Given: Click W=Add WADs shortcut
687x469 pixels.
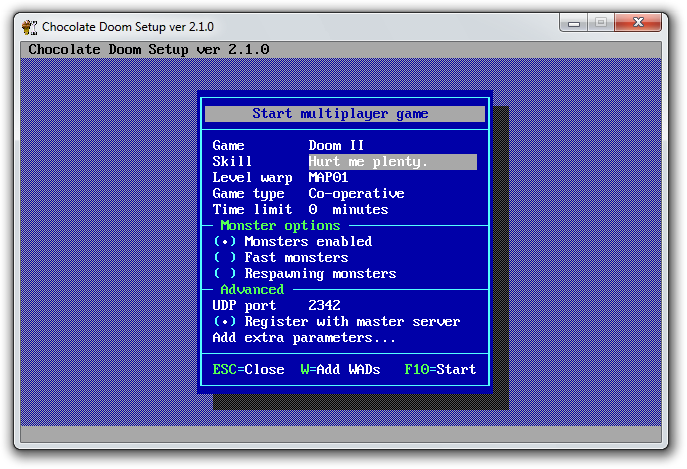Looking at the screenshot, I should 340,370.
